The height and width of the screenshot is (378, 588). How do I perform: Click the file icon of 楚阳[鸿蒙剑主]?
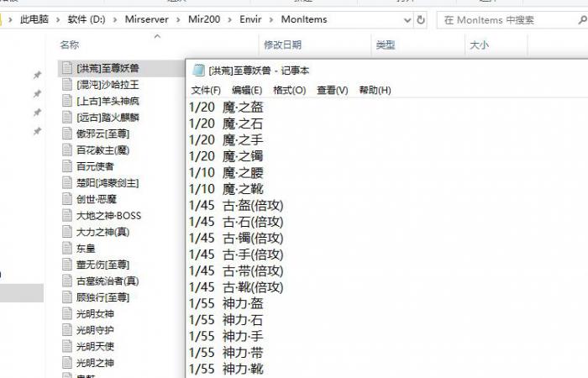pos(67,182)
